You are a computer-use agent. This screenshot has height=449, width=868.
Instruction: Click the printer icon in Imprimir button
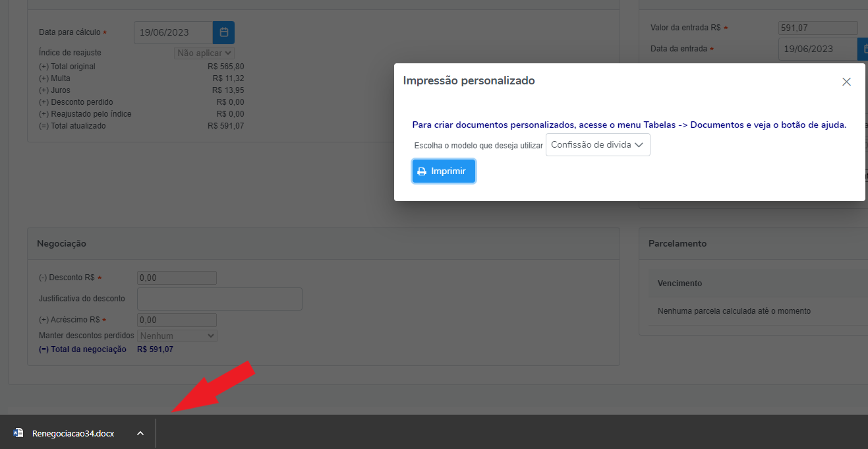pos(422,171)
